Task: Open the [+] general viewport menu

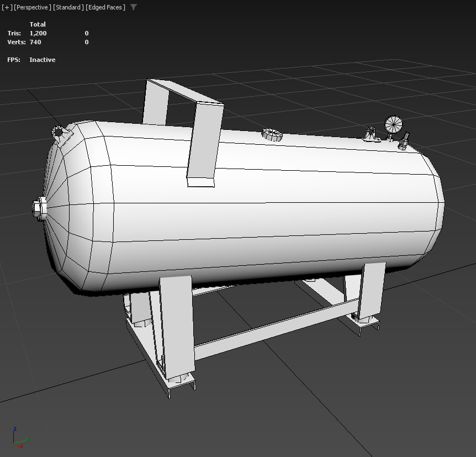Action: pos(8,7)
